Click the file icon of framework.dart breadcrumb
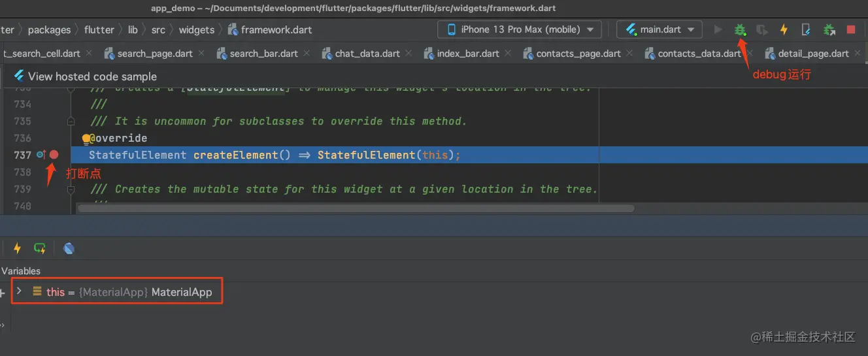 tap(233, 29)
